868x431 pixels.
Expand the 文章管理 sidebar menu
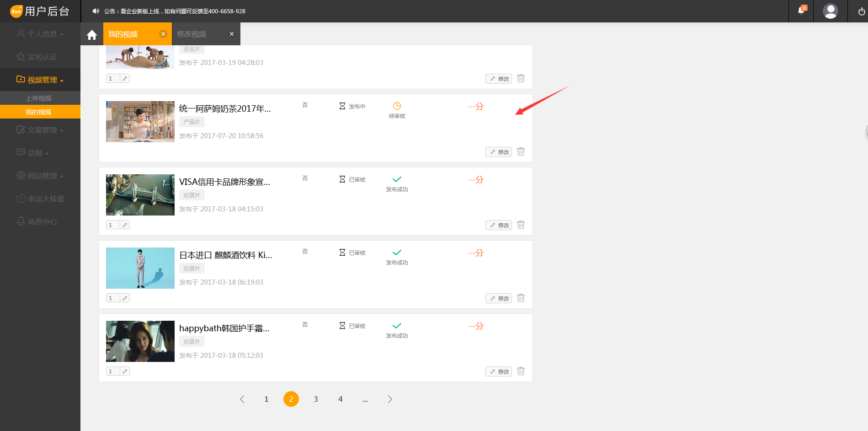pos(40,130)
